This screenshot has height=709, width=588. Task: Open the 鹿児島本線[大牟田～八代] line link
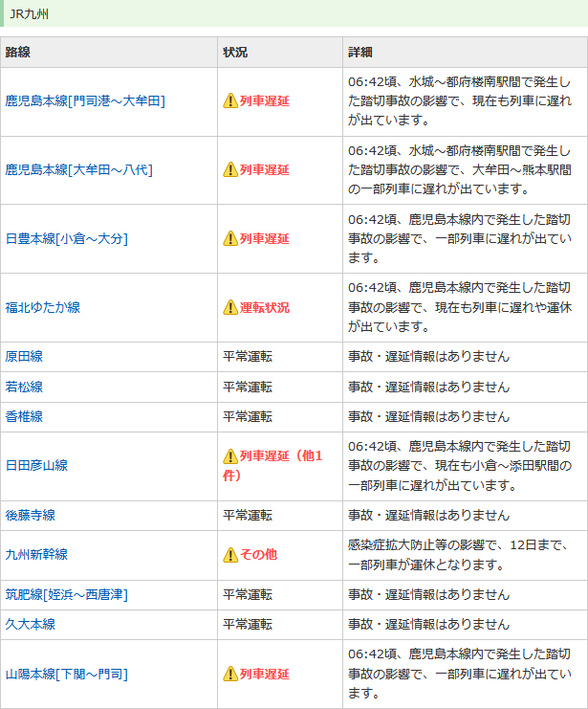[78, 170]
